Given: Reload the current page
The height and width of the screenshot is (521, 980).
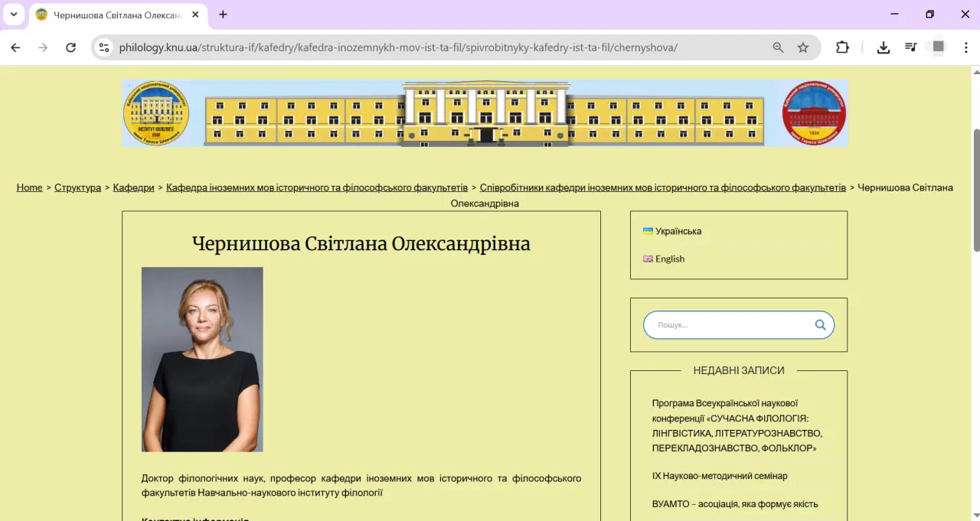Looking at the screenshot, I should click(x=70, y=47).
